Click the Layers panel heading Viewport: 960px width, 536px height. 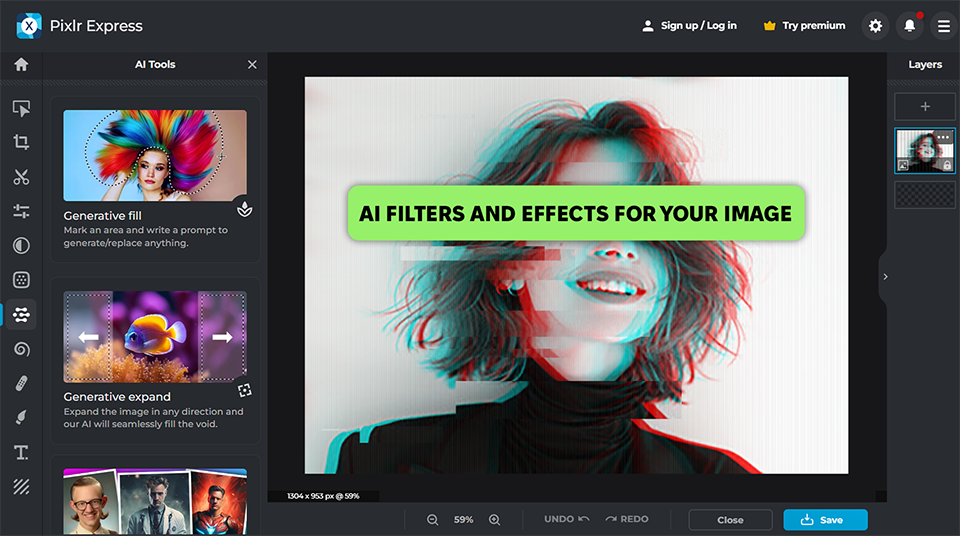click(x=925, y=64)
